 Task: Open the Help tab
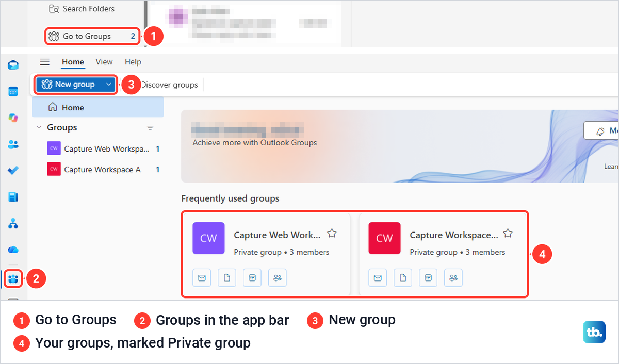pos(133,62)
